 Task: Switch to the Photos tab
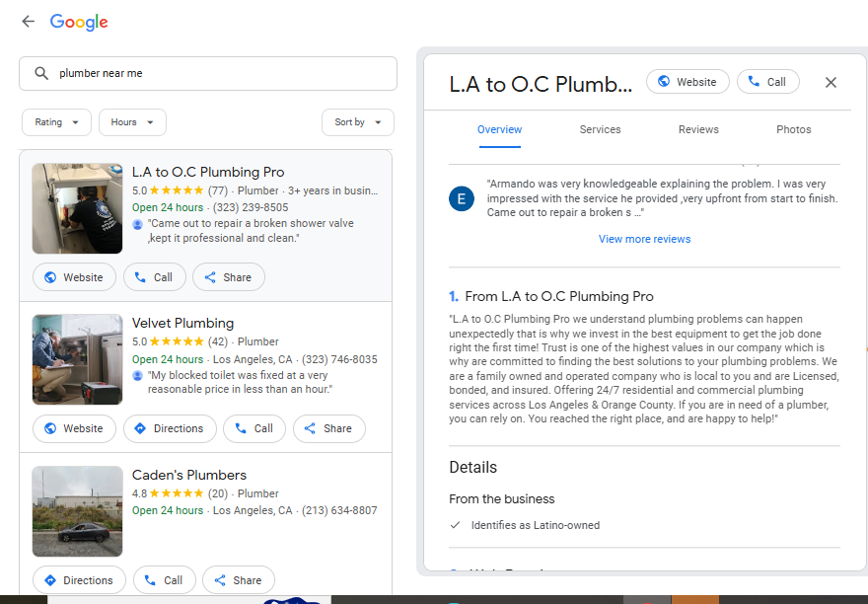tap(793, 129)
